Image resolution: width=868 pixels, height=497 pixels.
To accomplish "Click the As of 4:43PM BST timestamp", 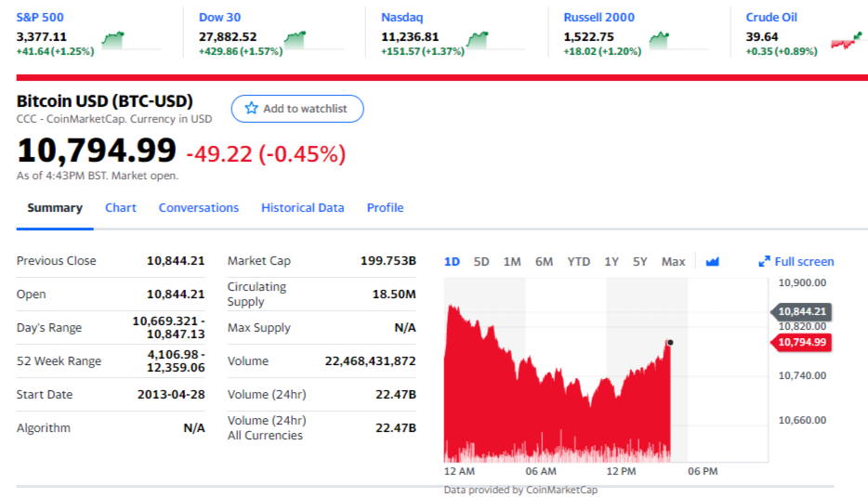I will [x=98, y=176].
